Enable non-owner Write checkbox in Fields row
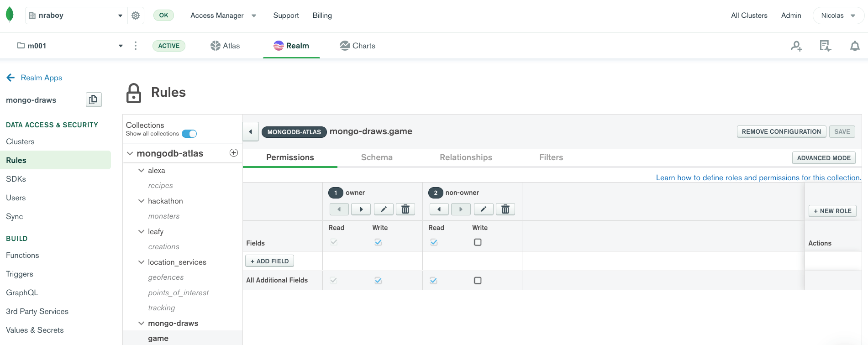This screenshot has width=868, height=345. pyautogui.click(x=478, y=242)
